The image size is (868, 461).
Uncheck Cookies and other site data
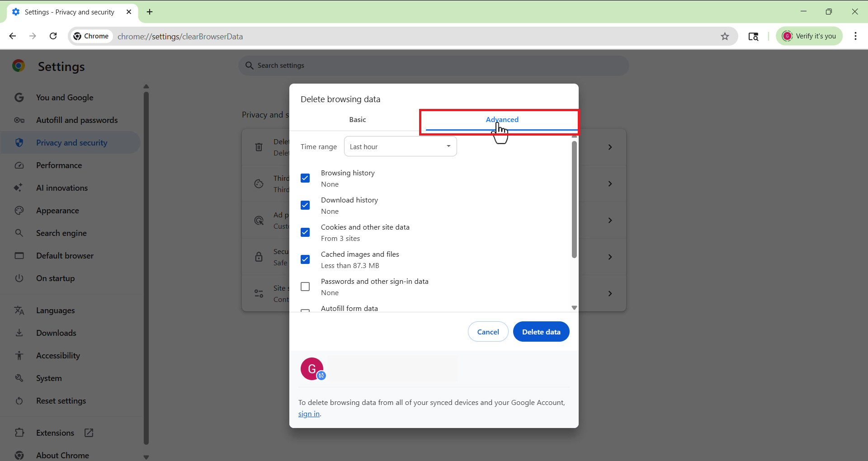pos(305,232)
